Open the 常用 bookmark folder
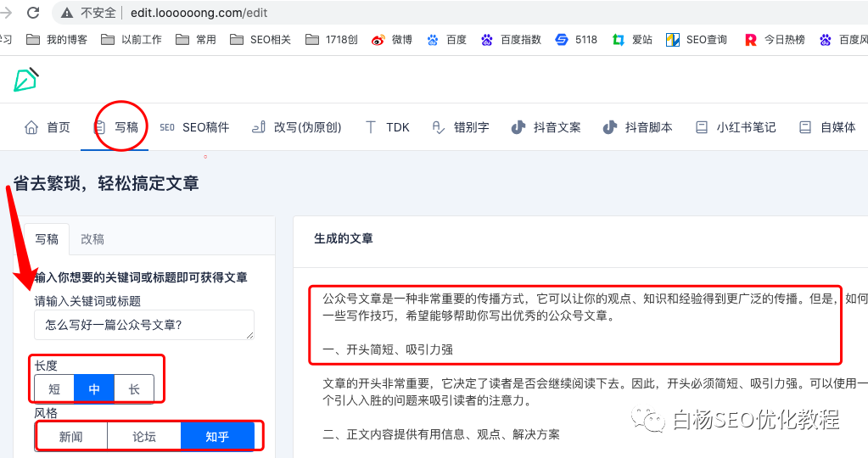 (196, 40)
